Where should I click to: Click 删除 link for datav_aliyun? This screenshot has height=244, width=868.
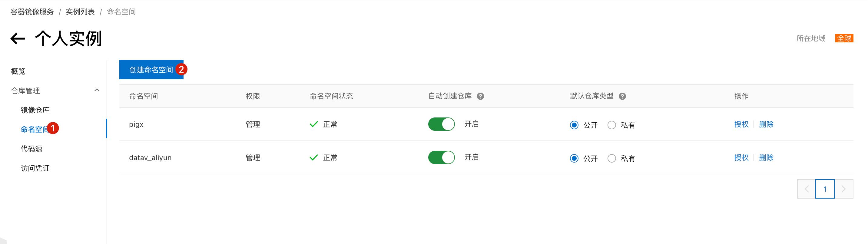pos(766,157)
